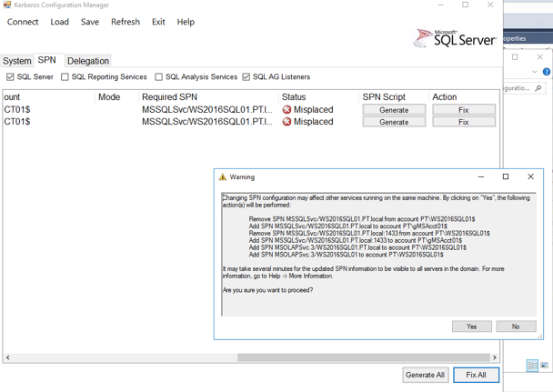Click the Kerberos Configuration Manager title bar icon
Viewport: 553px width, 392px height.
point(8,5)
